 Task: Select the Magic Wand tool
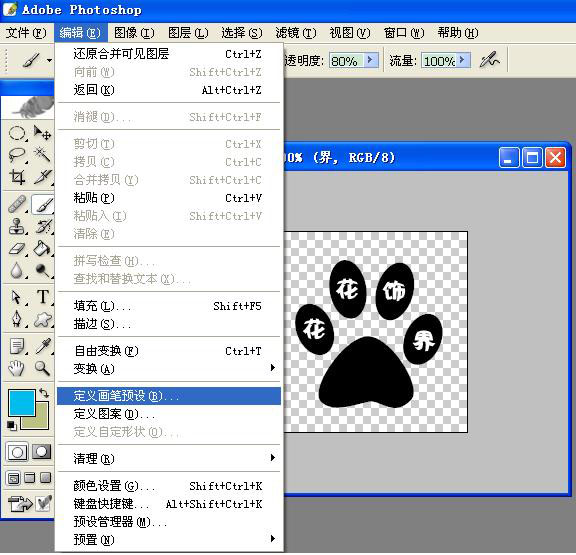tap(42, 155)
